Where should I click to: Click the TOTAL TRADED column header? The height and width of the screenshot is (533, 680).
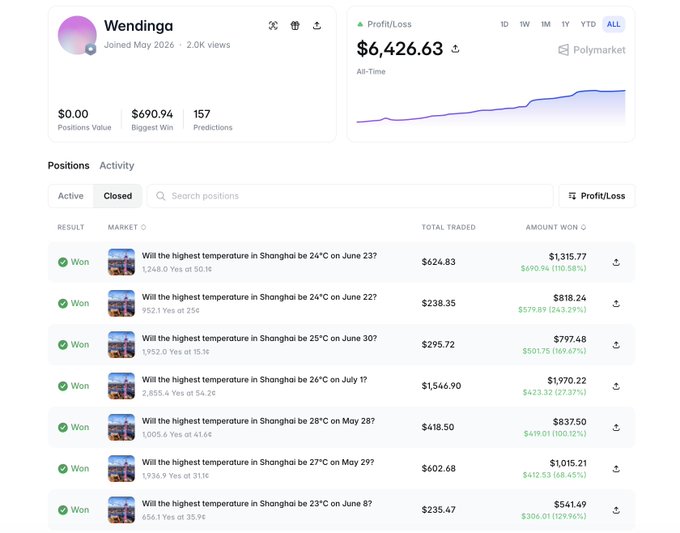(x=448, y=227)
